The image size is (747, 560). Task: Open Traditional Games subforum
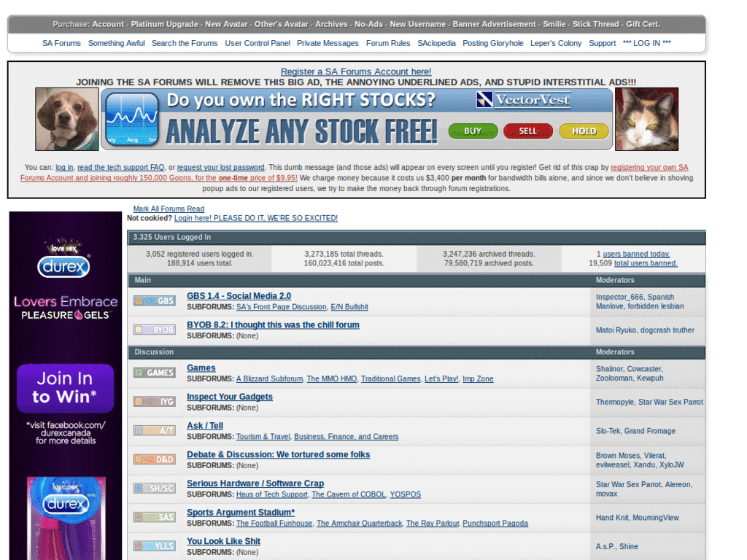(391, 379)
